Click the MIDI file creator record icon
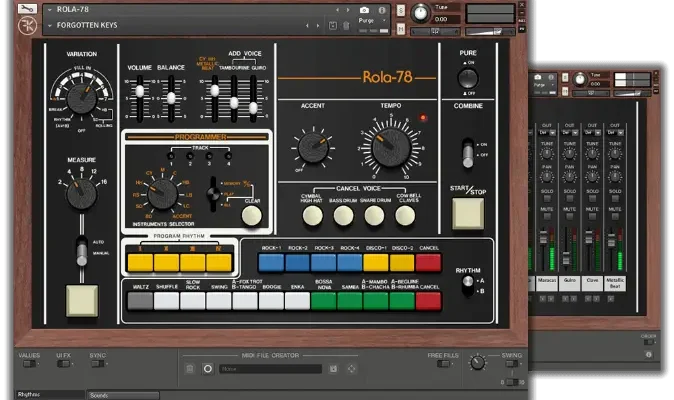This screenshot has height=400, width=674. pos(208,369)
